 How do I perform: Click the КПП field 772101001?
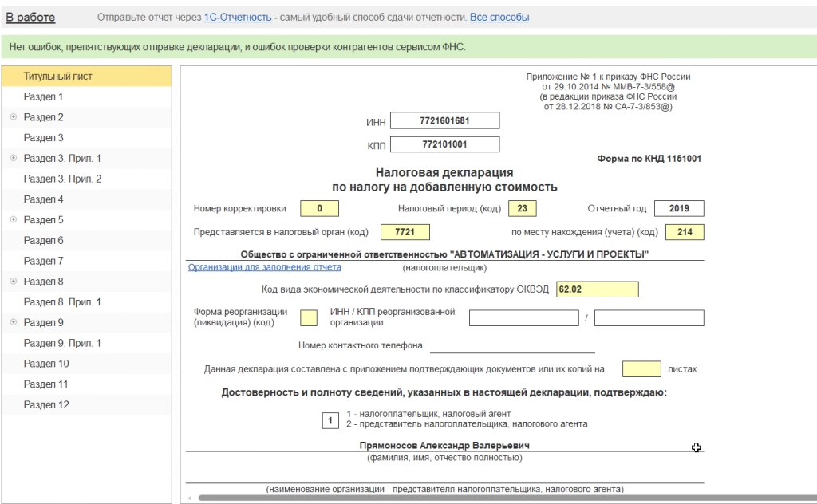(x=445, y=144)
